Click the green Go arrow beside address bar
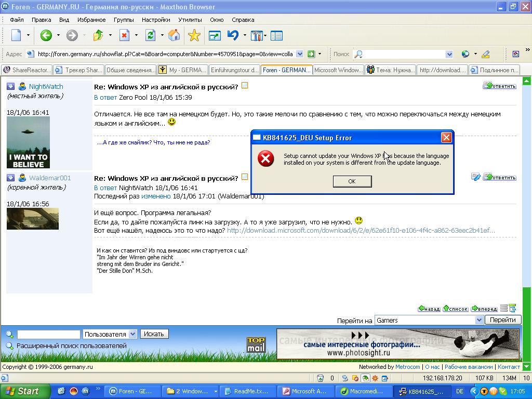 311,54
